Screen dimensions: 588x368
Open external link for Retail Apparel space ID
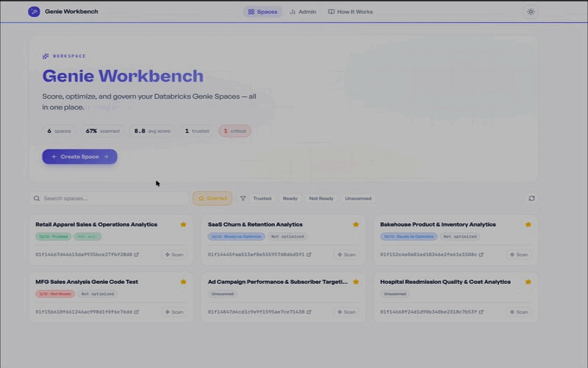[137, 255]
